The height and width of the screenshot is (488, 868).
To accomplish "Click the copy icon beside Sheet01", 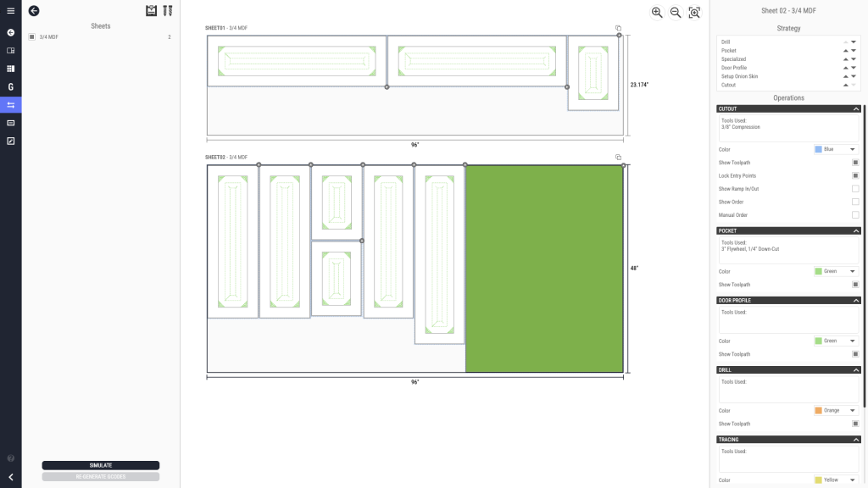I will [619, 28].
